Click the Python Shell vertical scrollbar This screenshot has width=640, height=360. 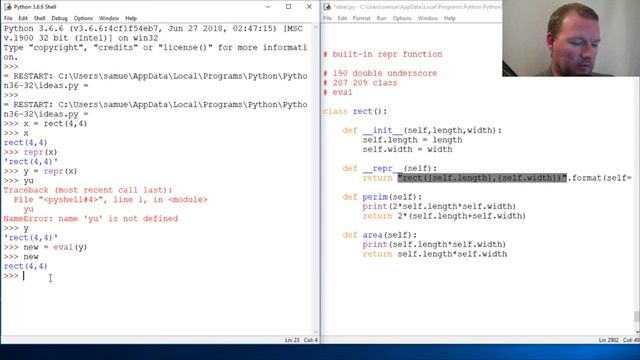click(316, 180)
